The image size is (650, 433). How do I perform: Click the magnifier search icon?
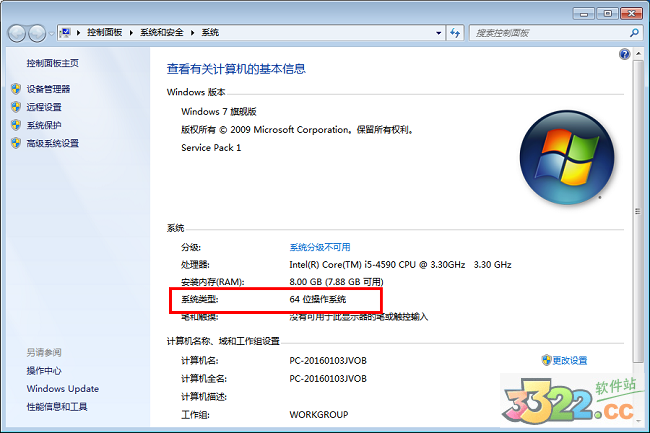point(634,33)
